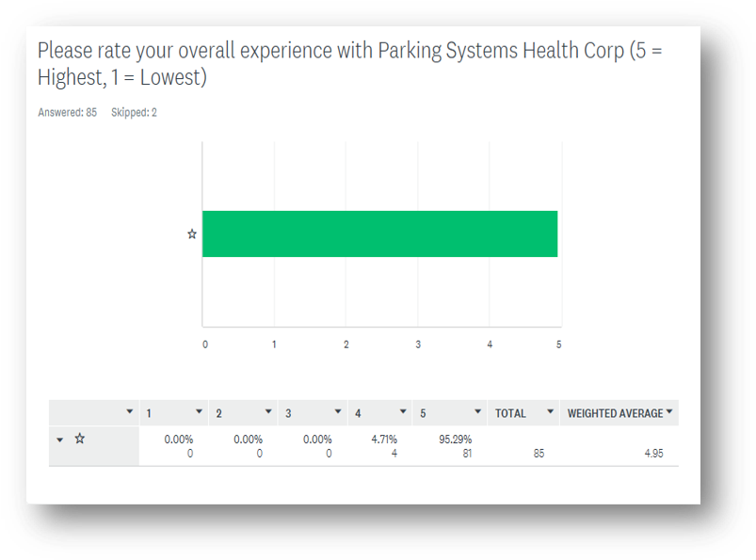This screenshot has width=756, height=560.
Task: Open the TOTAL column dropdown arrow
Action: tap(550, 411)
